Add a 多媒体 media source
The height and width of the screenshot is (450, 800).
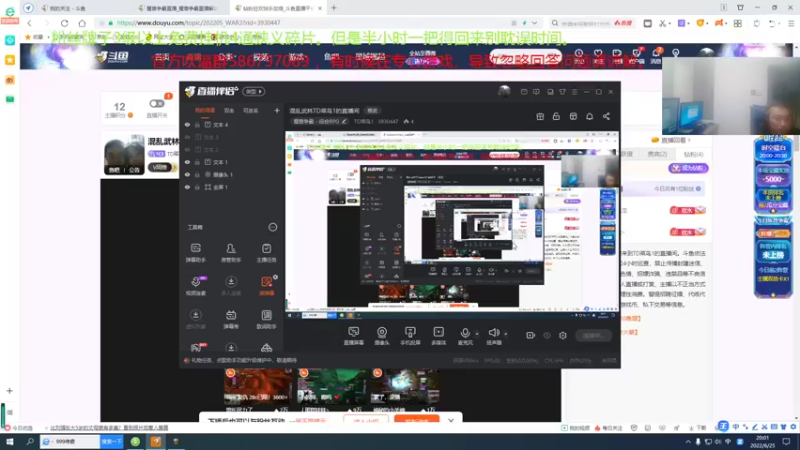click(438, 336)
